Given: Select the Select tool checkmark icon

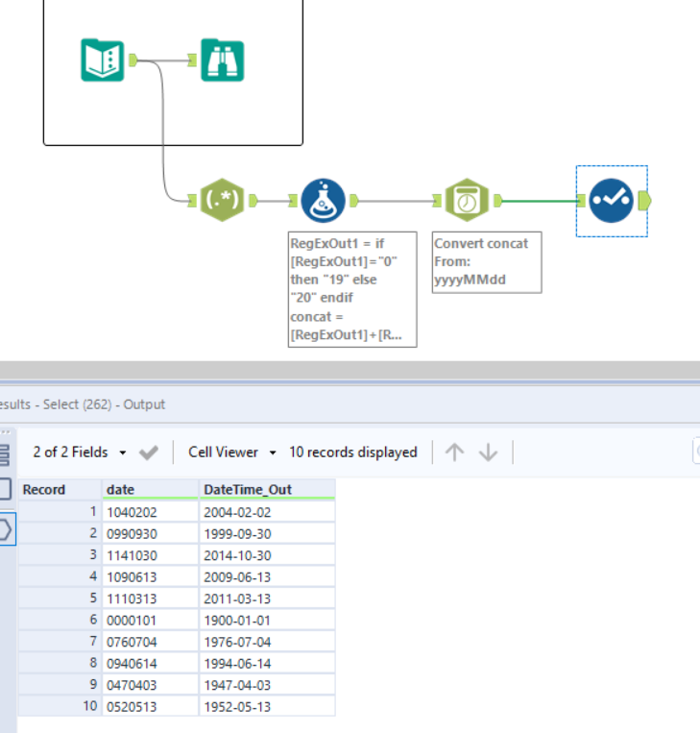Looking at the screenshot, I should click(612, 201).
